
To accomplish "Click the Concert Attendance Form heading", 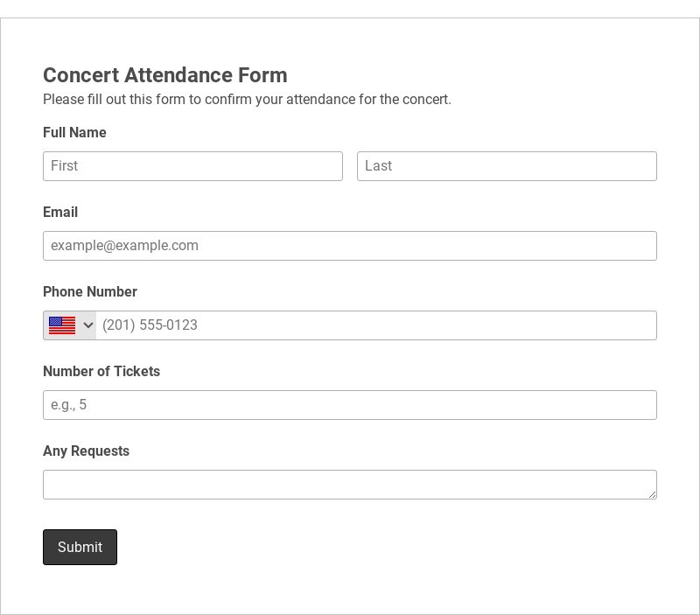I will tap(165, 75).
